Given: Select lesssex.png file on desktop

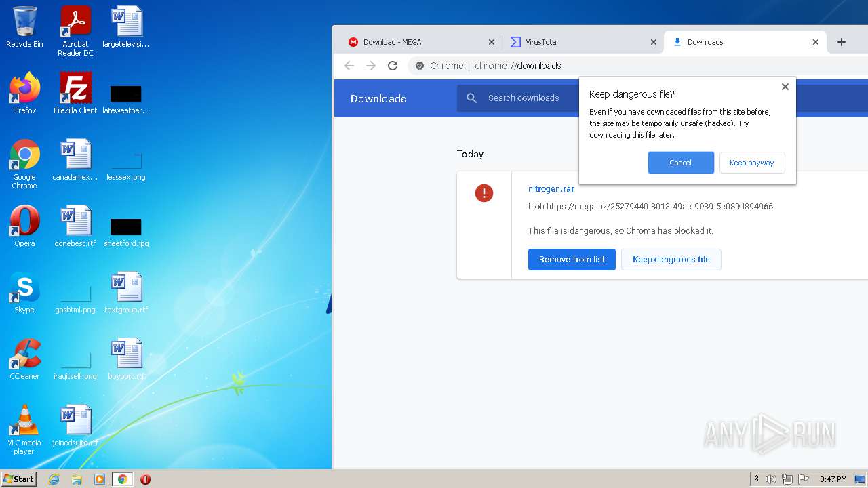Looking at the screenshot, I should pyautogui.click(x=126, y=166).
